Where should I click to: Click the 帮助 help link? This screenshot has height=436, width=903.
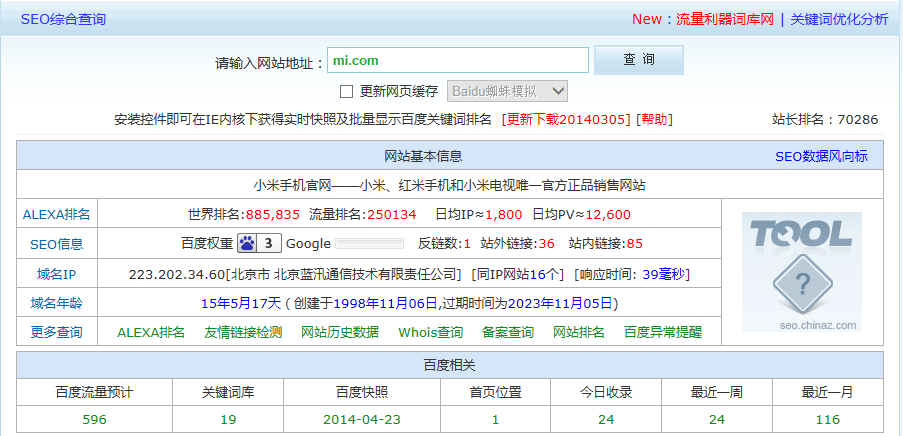(654, 119)
